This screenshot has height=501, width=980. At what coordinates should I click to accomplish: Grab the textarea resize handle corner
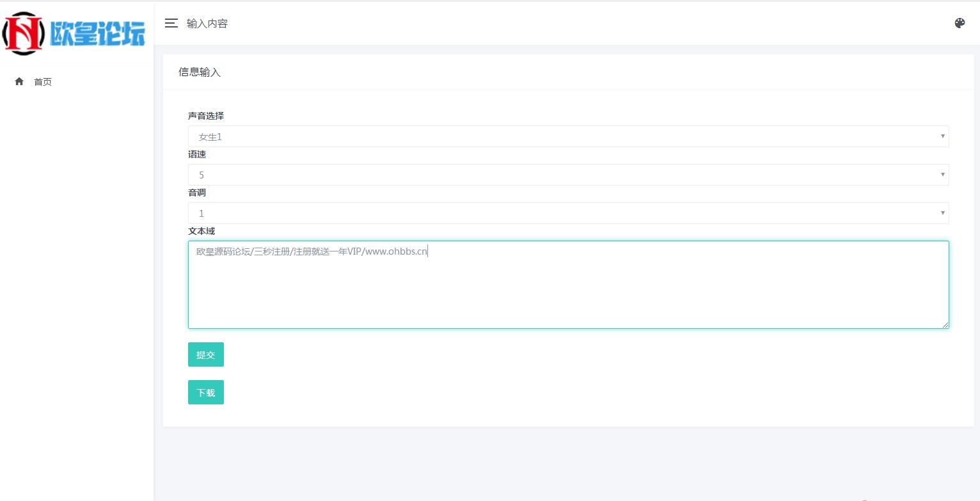click(945, 324)
